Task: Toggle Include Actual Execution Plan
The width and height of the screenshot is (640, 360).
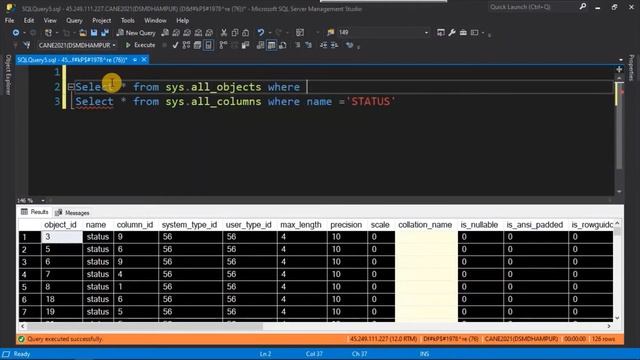Action: point(223,45)
